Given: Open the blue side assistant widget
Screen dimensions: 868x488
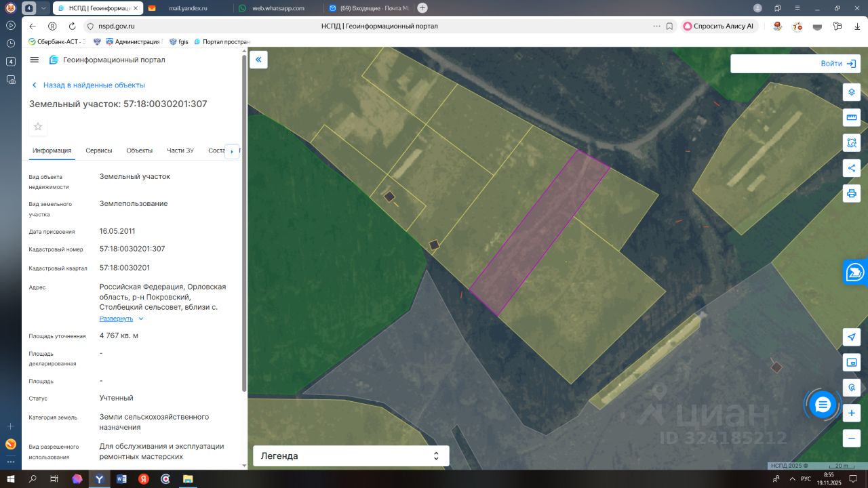Looking at the screenshot, I should click(856, 272).
